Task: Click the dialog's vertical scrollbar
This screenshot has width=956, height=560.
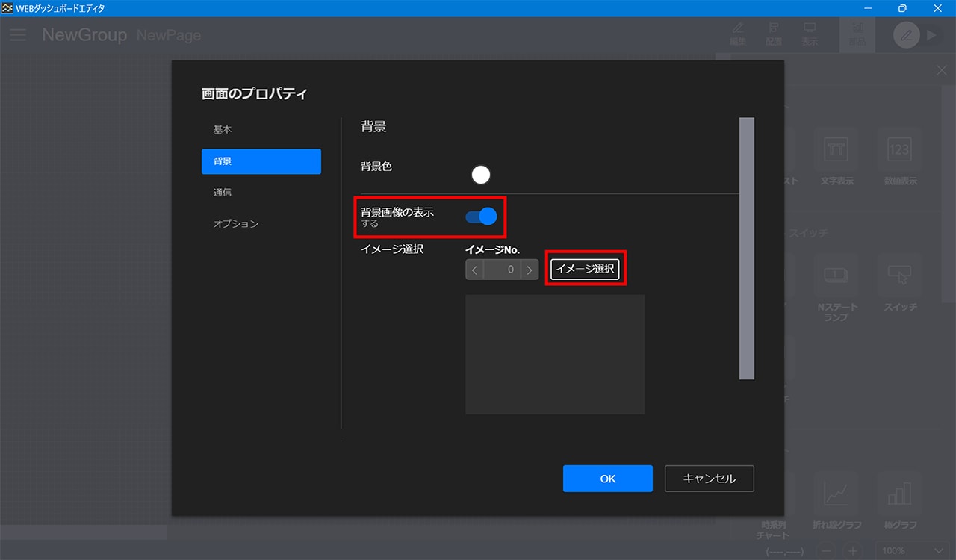Action: (746, 248)
